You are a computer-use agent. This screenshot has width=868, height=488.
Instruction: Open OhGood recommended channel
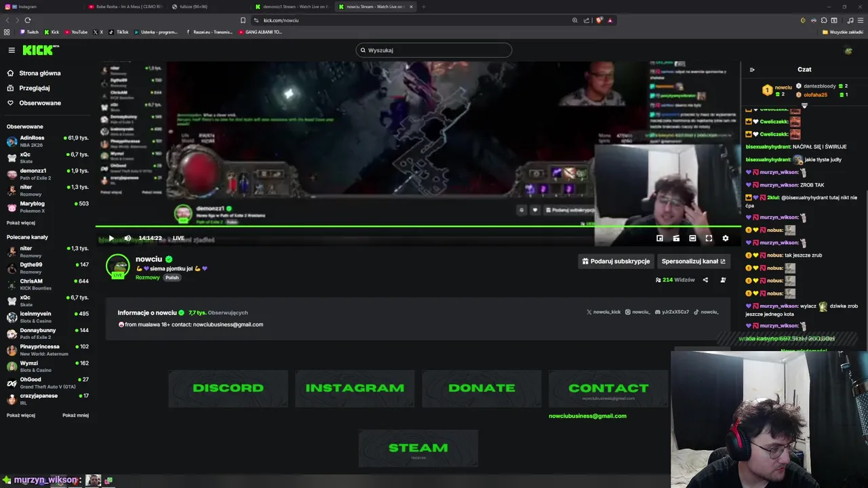pyautogui.click(x=46, y=382)
